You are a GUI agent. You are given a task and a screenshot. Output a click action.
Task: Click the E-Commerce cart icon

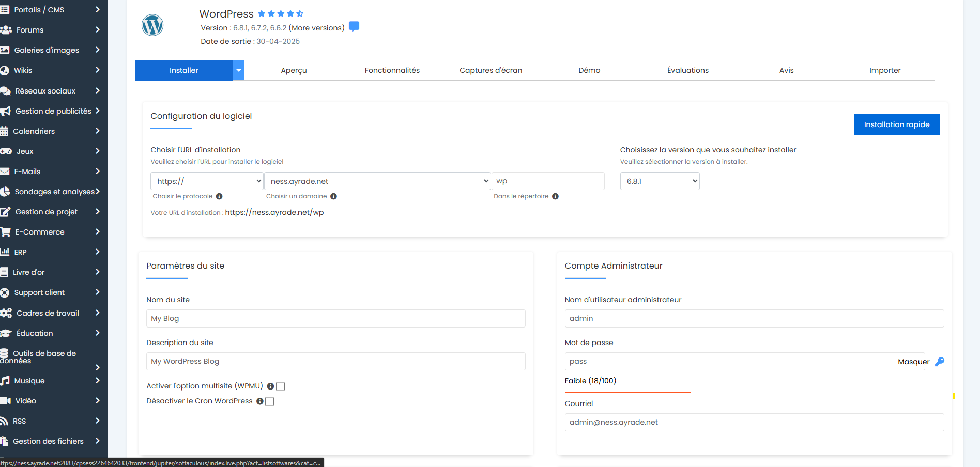click(x=6, y=232)
